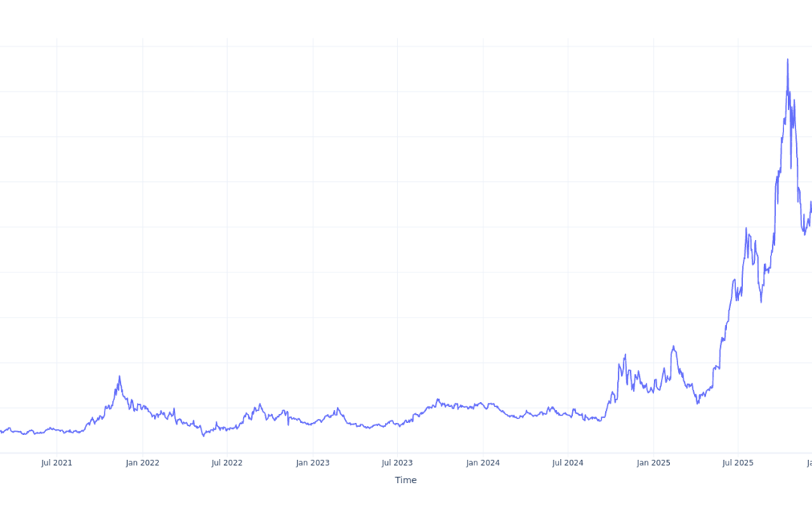Click the line's lowest point in mid 2022

(203, 436)
